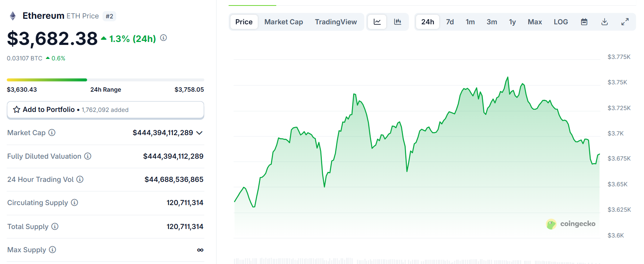Click the $3.7K y-axis label
The height and width of the screenshot is (264, 644).
click(x=616, y=133)
